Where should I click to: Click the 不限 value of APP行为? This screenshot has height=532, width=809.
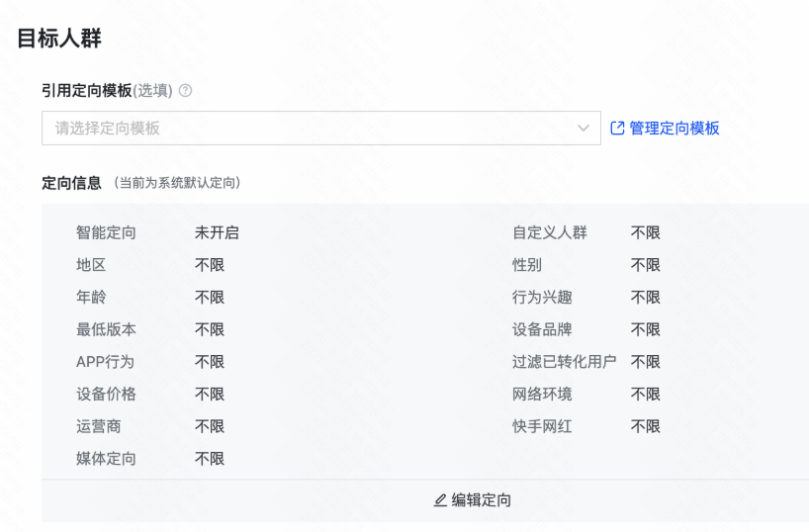point(210,362)
